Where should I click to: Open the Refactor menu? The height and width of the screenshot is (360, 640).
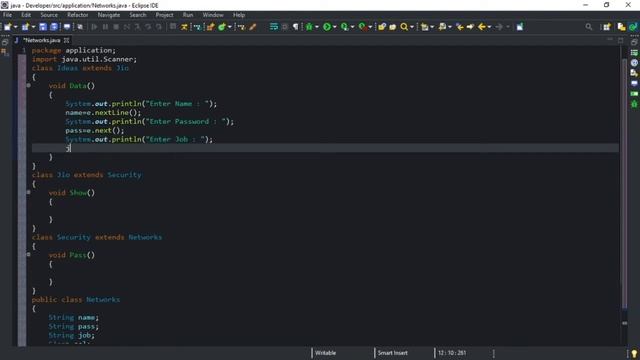pyautogui.click(x=78, y=15)
